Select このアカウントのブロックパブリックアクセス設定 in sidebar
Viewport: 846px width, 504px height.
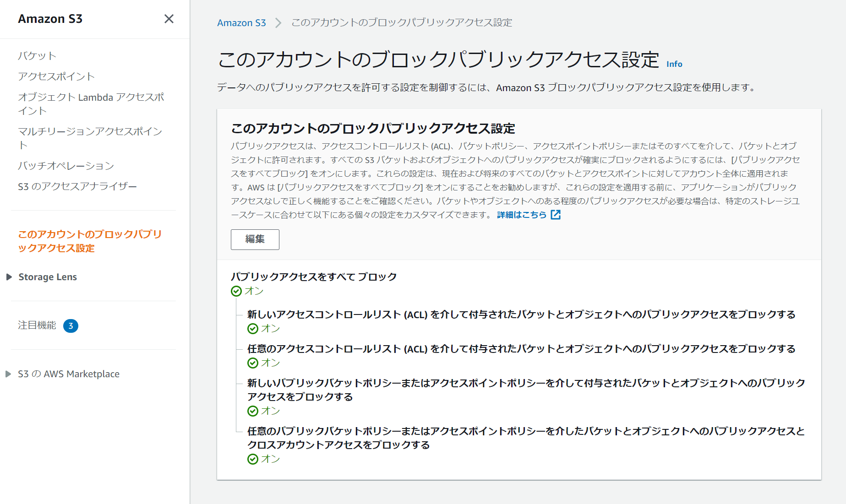click(x=90, y=241)
